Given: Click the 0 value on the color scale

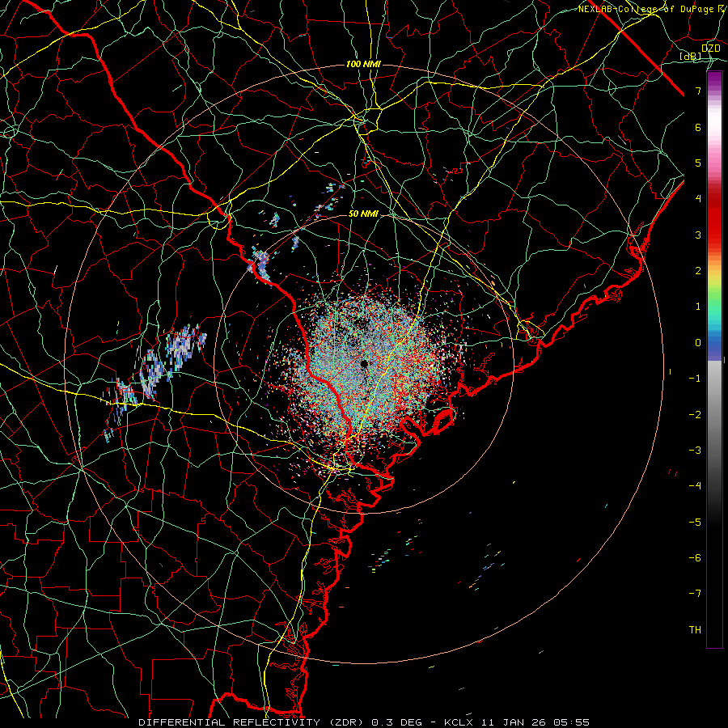Looking at the screenshot, I should point(698,343).
